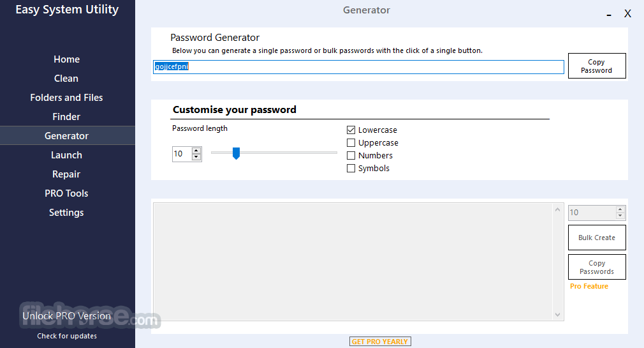Click scroll-up arrow in bulk passwords list
The height and width of the screenshot is (348, 644).
pos(557,210)
